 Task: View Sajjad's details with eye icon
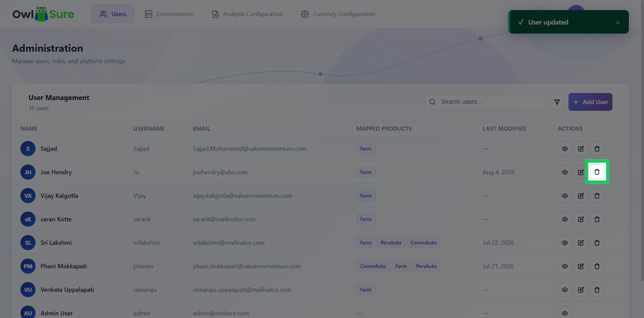(565, 149)
